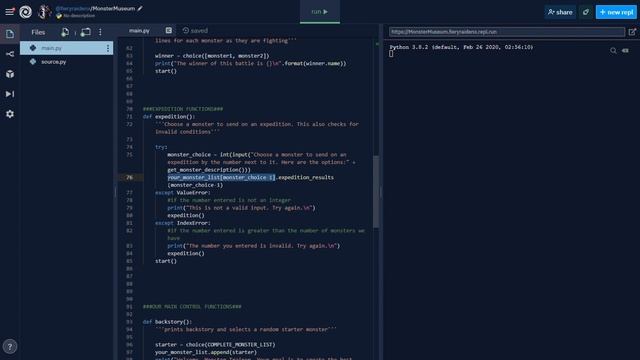Switch to the main.py editor tab

click(139, 31)
